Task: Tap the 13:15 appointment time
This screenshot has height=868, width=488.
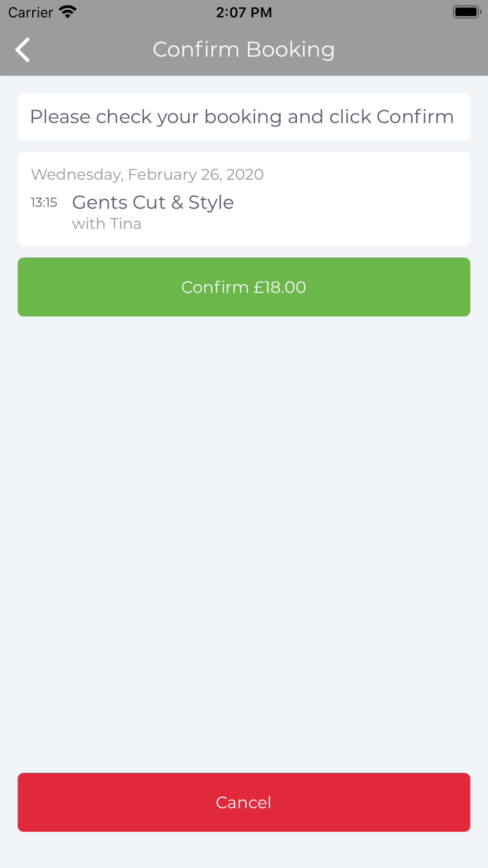Action: (44, 202)
